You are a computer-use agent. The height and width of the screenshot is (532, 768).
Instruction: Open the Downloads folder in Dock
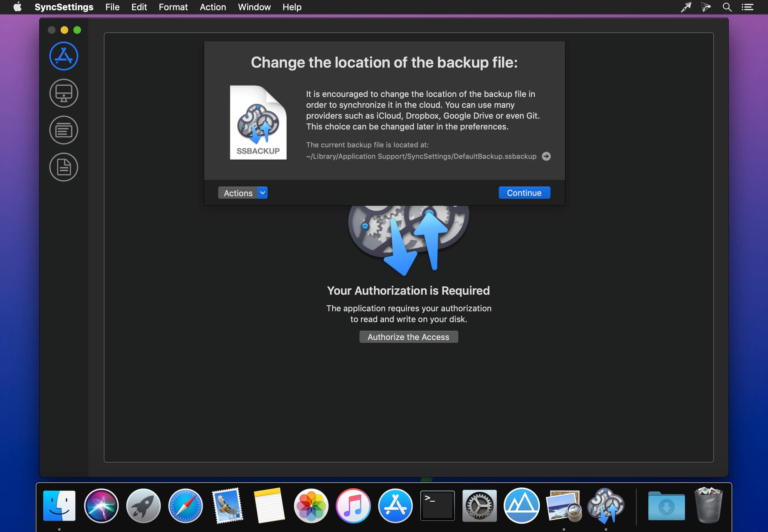pos(666,506)
